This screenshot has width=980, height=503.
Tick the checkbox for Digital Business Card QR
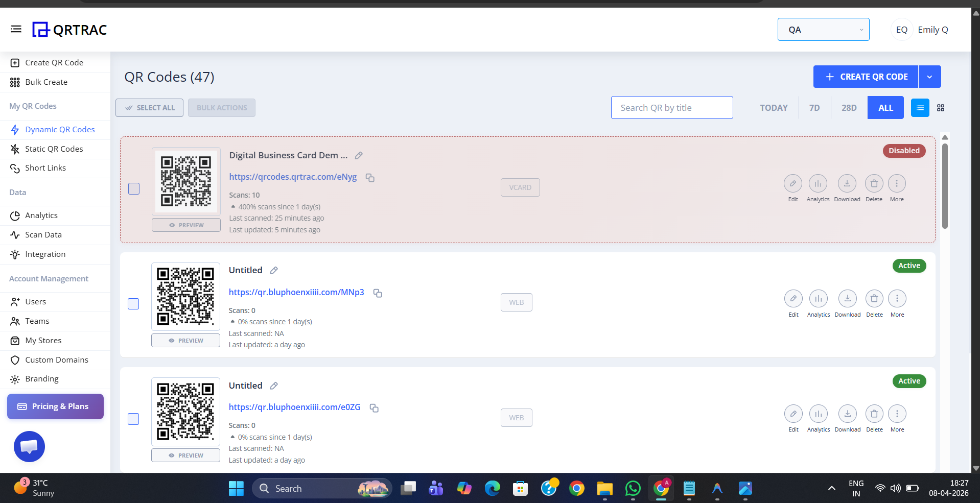click(134, 189)
